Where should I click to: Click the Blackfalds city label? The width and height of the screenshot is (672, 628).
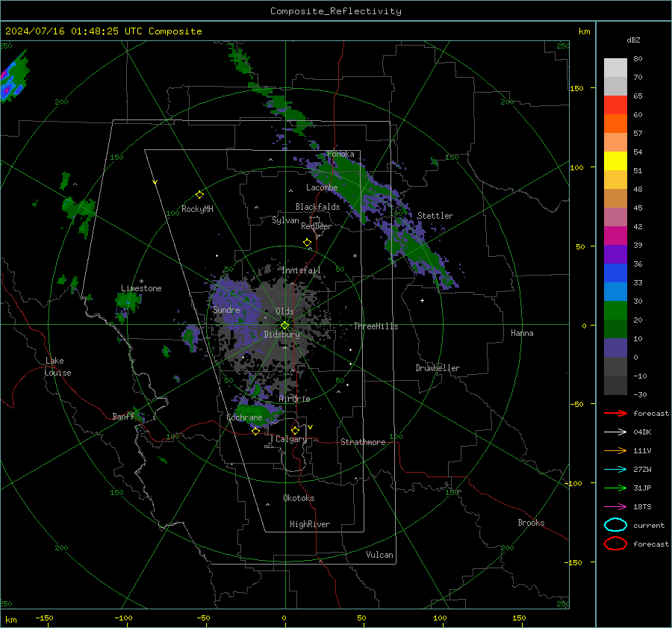pyautogui.click(x=317, y=207)
